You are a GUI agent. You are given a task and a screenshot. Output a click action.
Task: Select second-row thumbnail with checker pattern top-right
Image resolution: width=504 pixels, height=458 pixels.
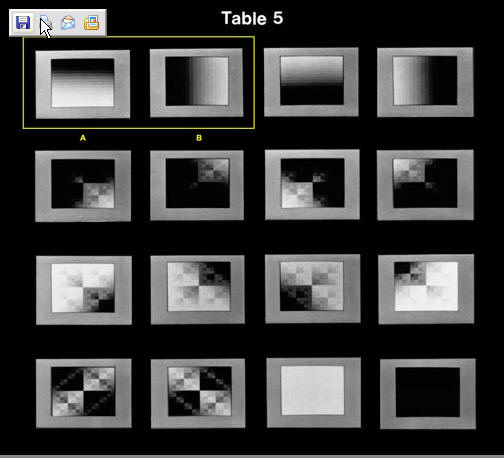197,185
